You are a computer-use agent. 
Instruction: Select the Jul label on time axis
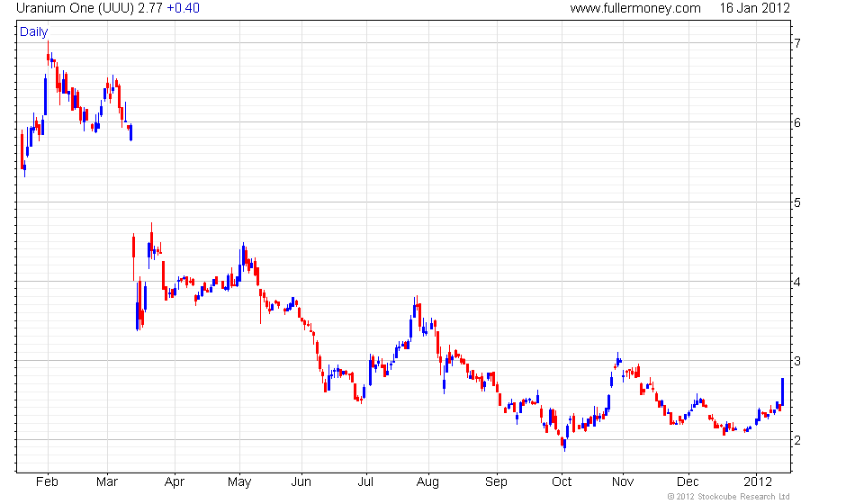(365, 482)
